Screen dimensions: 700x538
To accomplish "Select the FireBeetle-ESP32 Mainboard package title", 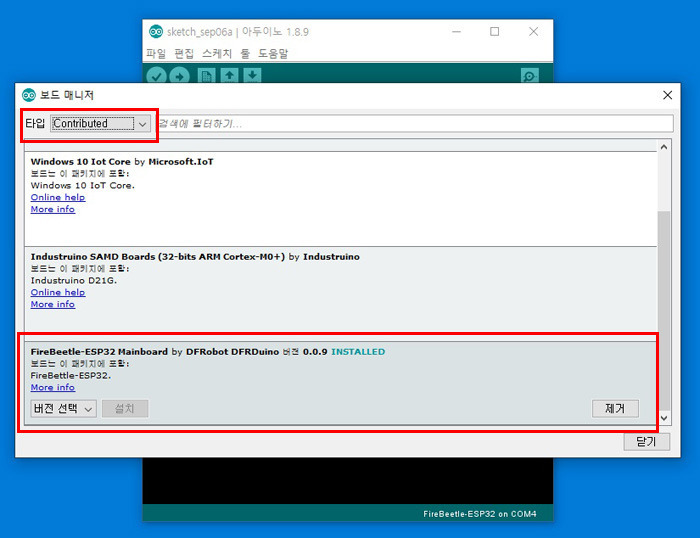I will pyautogui.click(x=99, y=352).
